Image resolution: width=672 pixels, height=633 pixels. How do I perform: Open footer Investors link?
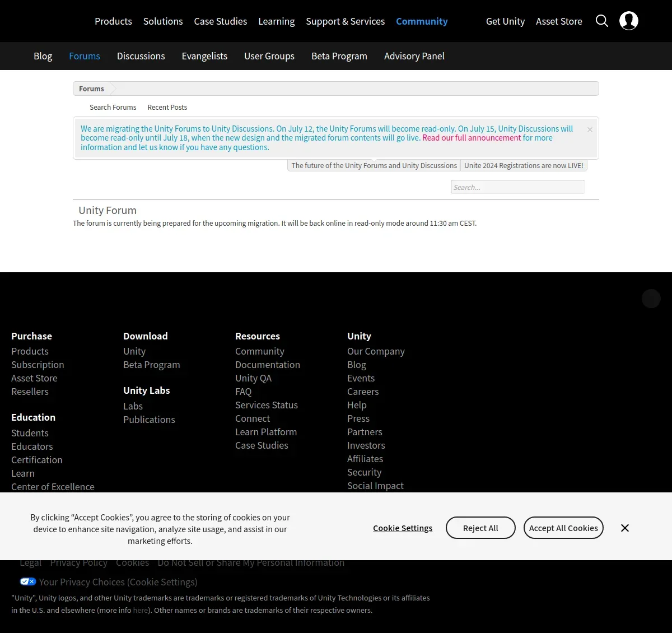[366, 445]
